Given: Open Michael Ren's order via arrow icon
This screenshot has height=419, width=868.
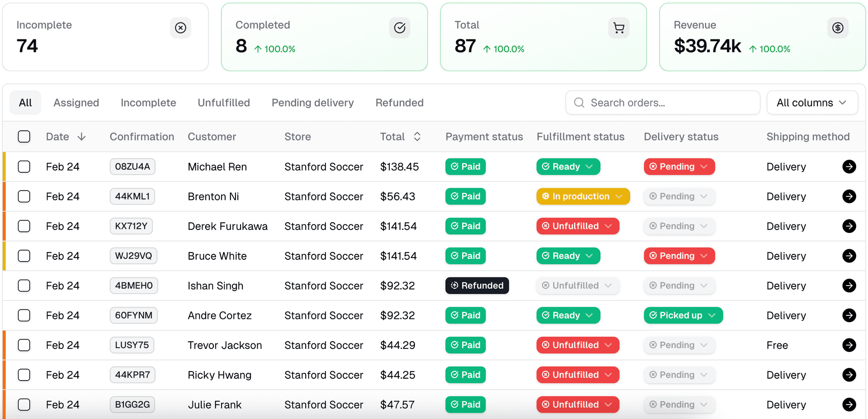Looking at the screenshot, I should 849,167.
